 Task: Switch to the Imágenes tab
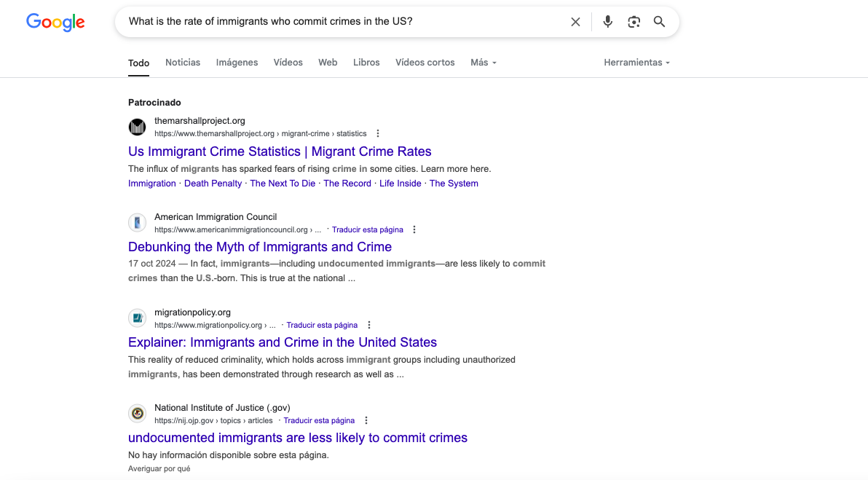pos(237,63)
